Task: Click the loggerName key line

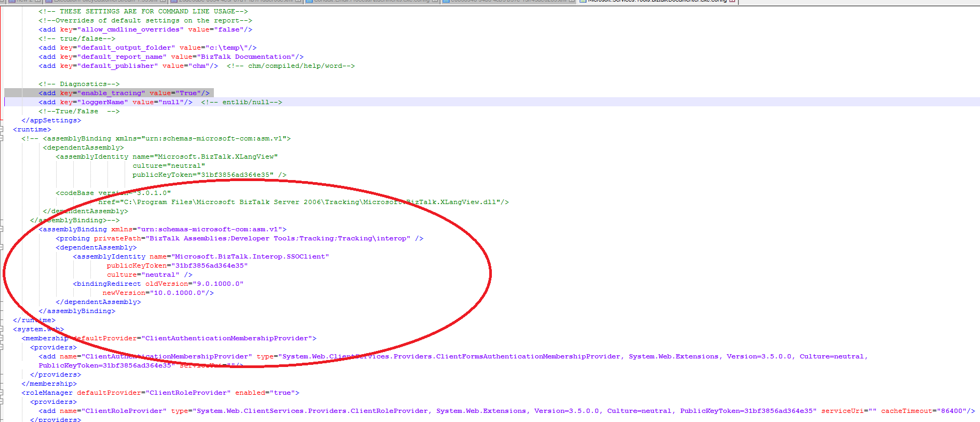Action: click(x=115, y=102)
